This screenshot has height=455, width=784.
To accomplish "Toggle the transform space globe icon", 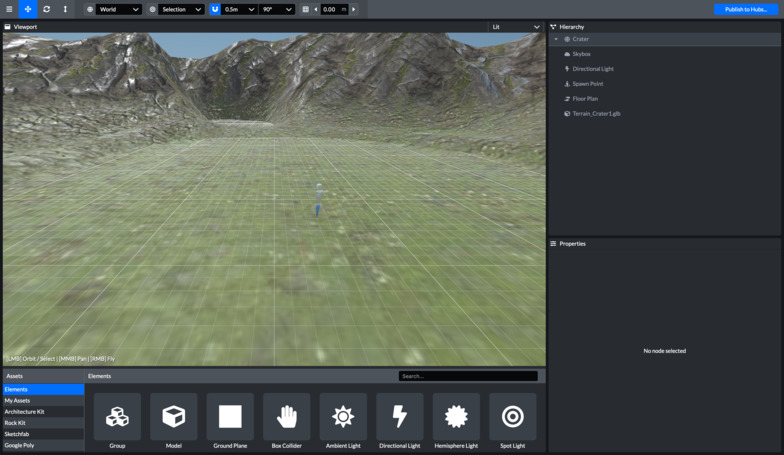I will (89, 9).
